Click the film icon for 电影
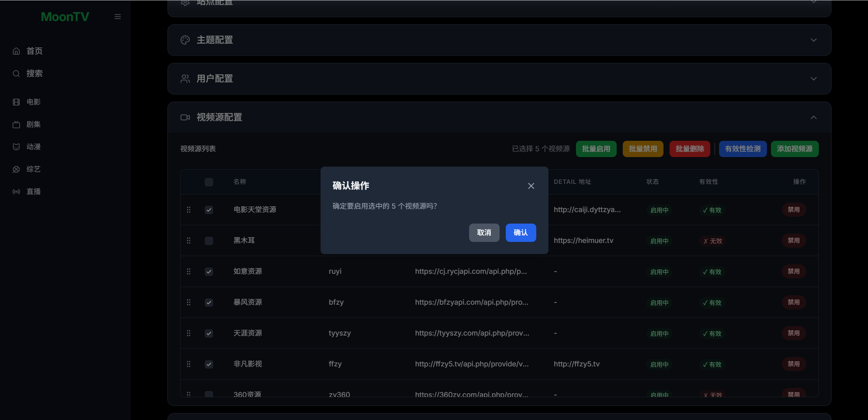 point(16,102)
